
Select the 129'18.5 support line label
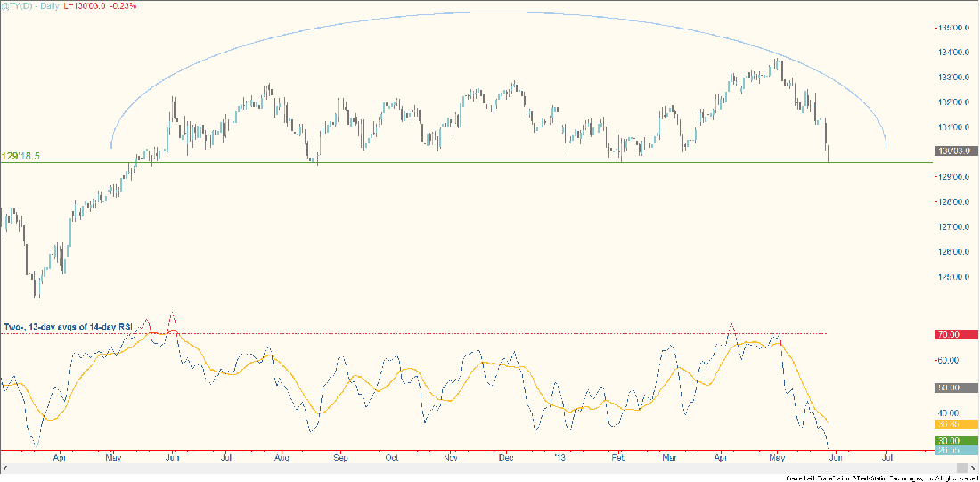pyautogui.click(x=20, y=154)
